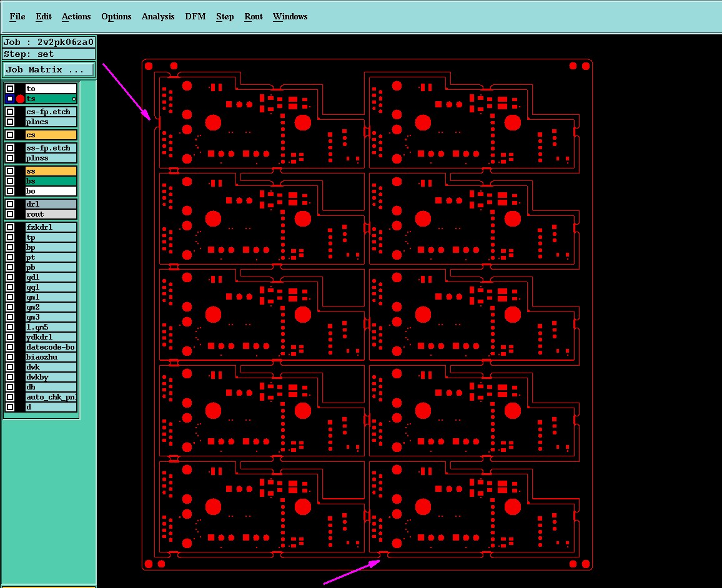This screenshot has width=722, height=588.
Task: Click the Job name field 2v2pk06za0
Action: pyautogui.click(x=48, y=42)
